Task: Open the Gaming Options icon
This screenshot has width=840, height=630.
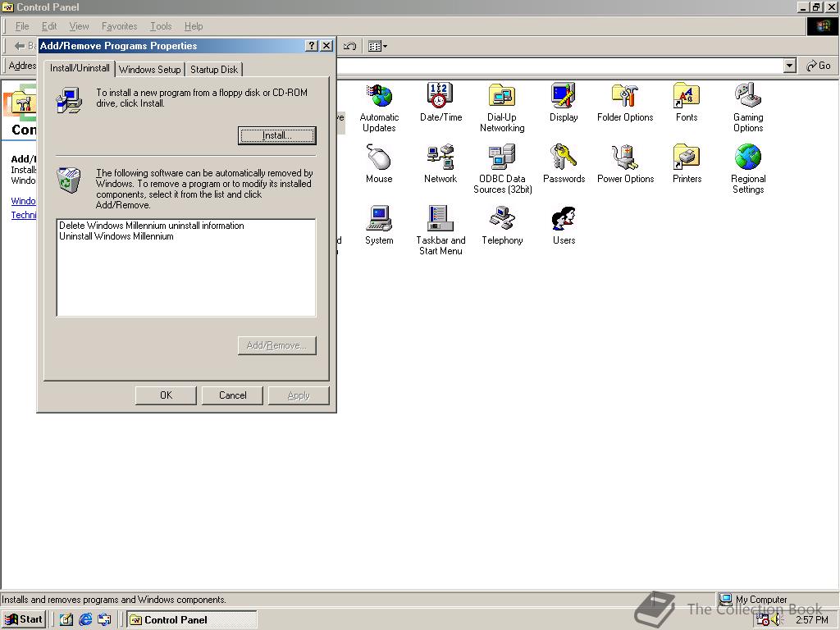Action: click(748, 107)
